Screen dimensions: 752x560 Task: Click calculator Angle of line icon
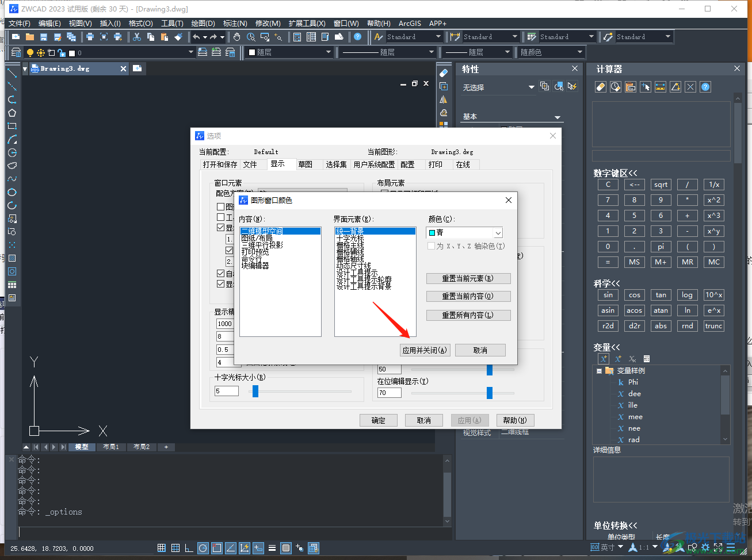pyautogui.click(x=675, y=87)
